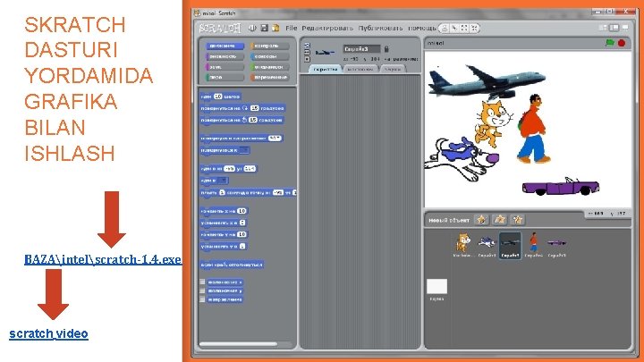Screen dimensions: 644x362
Task: Enter presentation mode icon
Action: 625,28
